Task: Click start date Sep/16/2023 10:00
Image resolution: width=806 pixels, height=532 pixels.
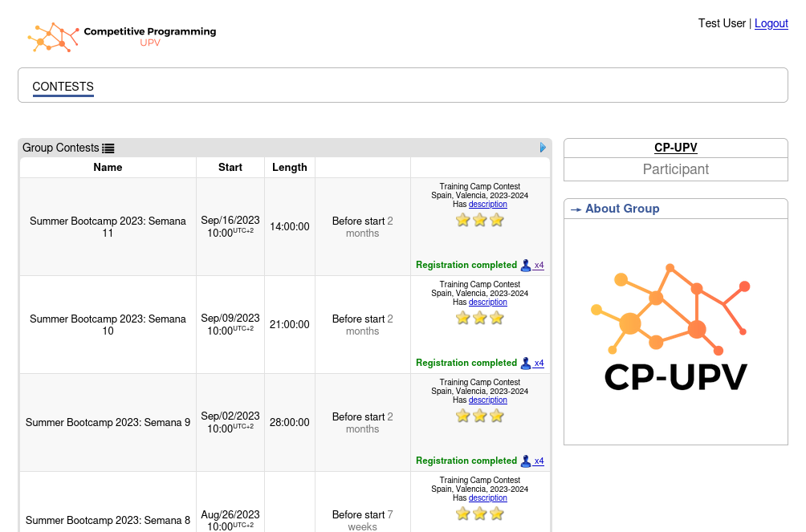Action: (230, 226)
